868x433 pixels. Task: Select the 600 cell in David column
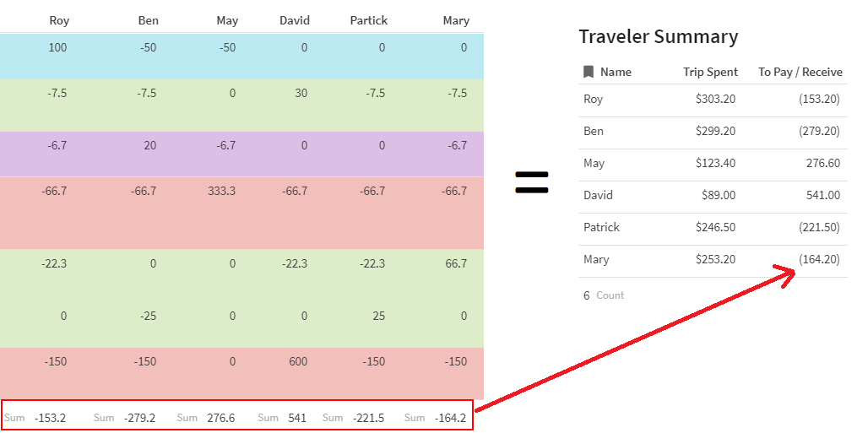[296, 361]
